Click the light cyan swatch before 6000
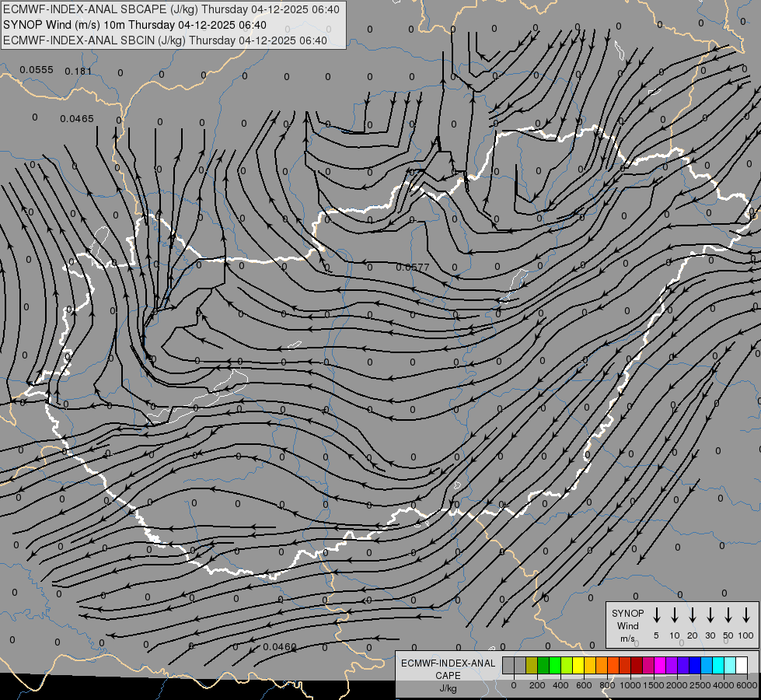The width and height of the screenshot is (761, 700). (730, 665)
